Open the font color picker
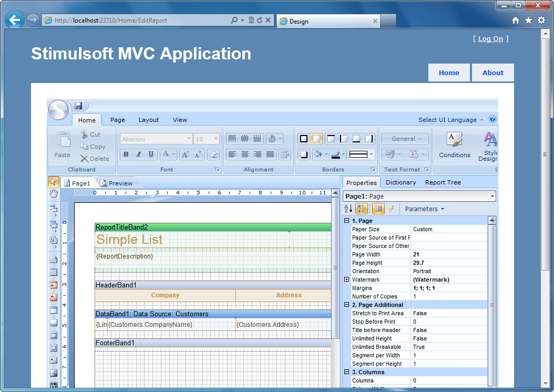The image size is (554, 392). click(168, 154)
